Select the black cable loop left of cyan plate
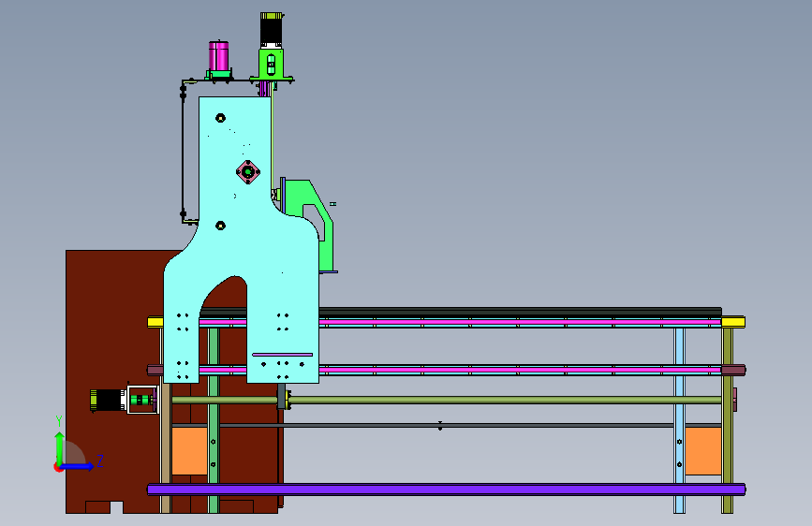This screenshot has height=526, width=812. coord(184,152)
